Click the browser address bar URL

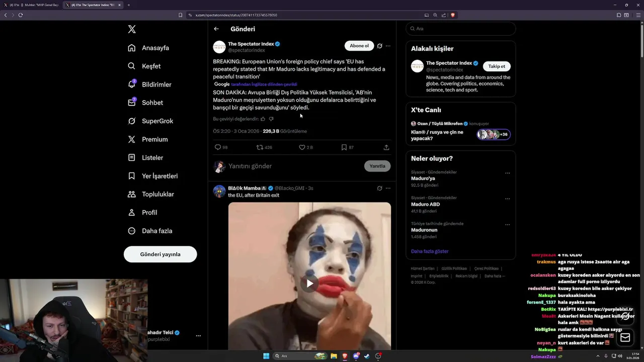coord(236,15)
